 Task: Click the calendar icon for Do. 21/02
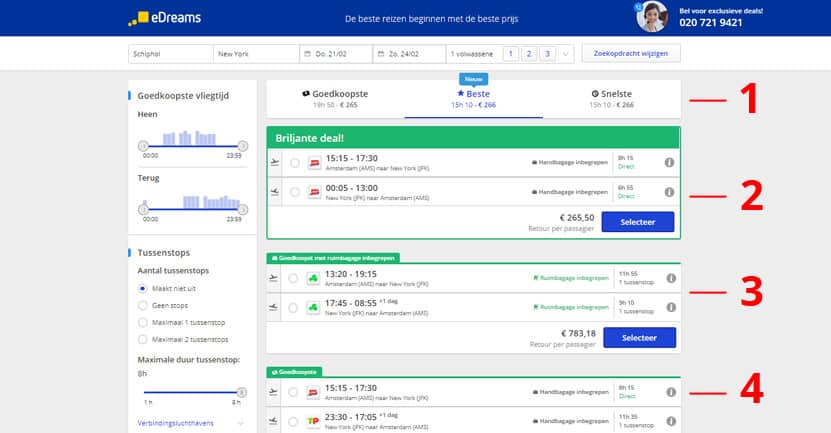pos(307,54)
